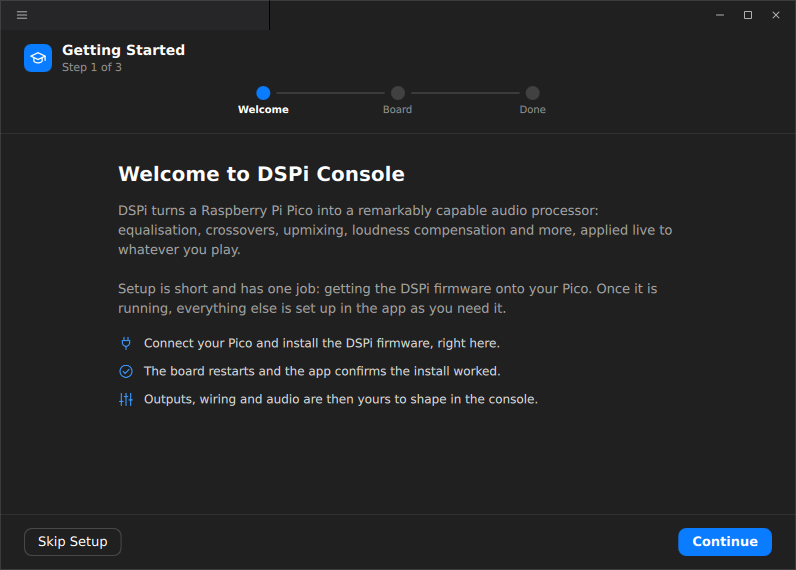The height and width of the screenshot is (570, 796).
Task: Click the sliders icon beside Outputs, wiring
Action: (x=126, y=399)
